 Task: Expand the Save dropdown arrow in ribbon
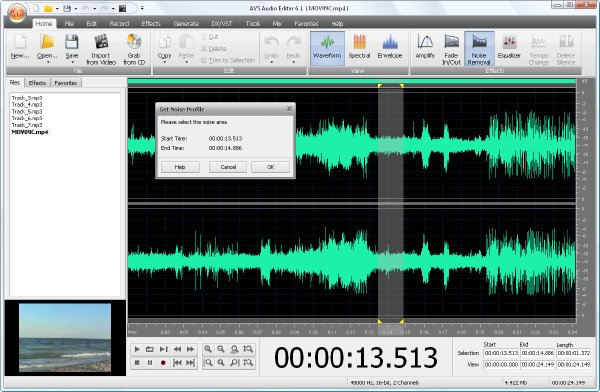coord(73,62)
